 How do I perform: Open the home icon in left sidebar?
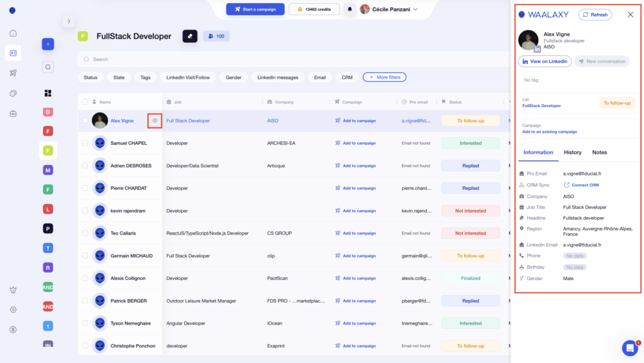point(13,33)
